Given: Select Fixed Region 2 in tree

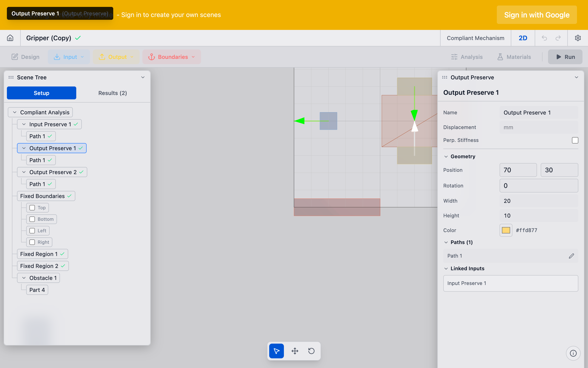Looking at the screenshot, I should 43,266.
